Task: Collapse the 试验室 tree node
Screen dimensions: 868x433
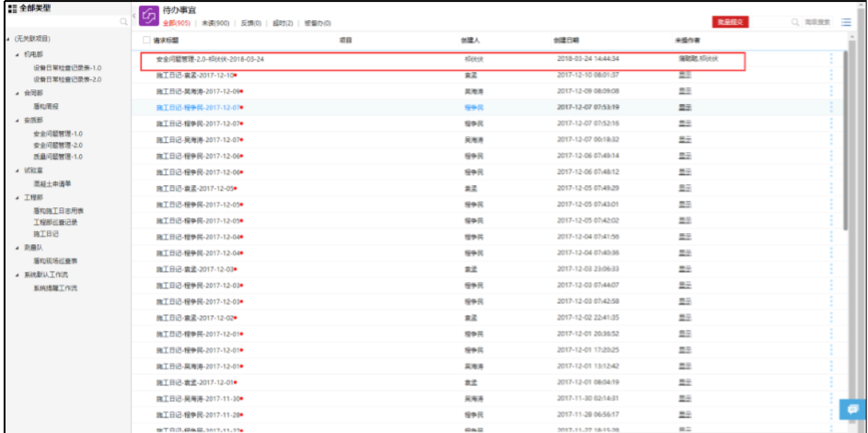Action: (x=17, y=170)
